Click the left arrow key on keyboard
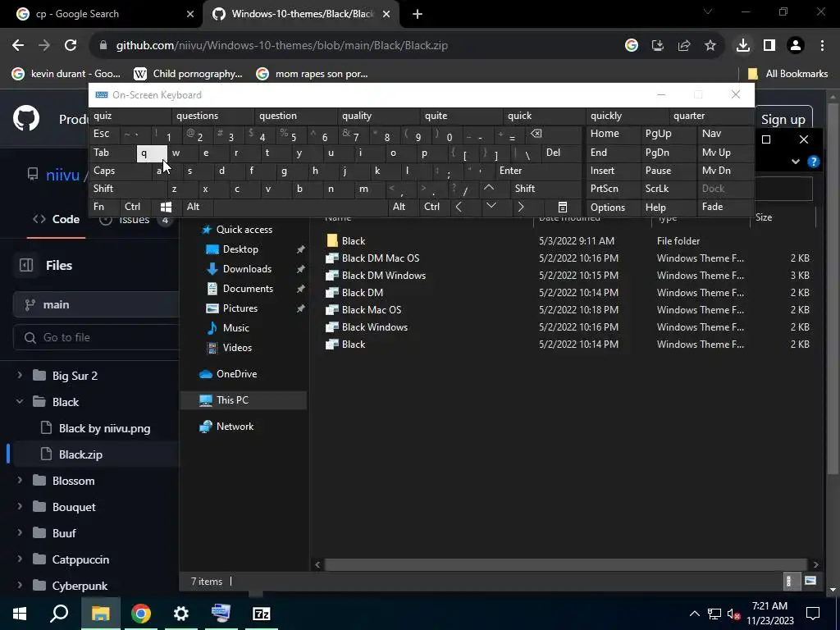Viewport: 840px width, 630px height. (x=459, y=207)
